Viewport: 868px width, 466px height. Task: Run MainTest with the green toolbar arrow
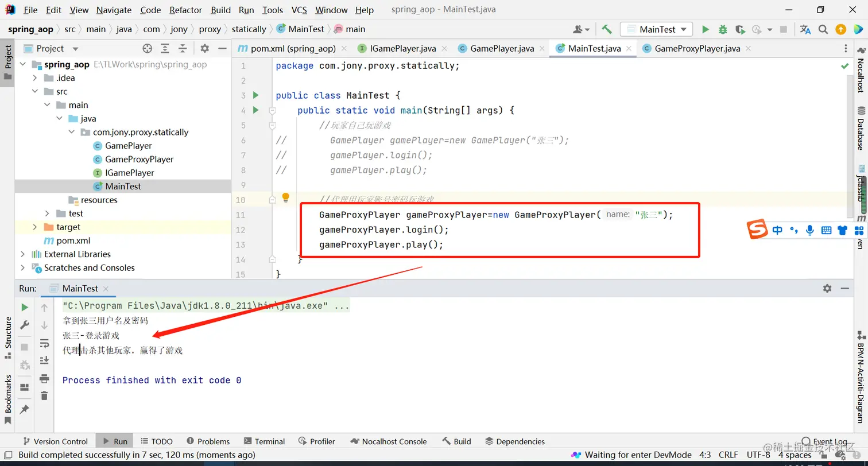tap(706, 29)
